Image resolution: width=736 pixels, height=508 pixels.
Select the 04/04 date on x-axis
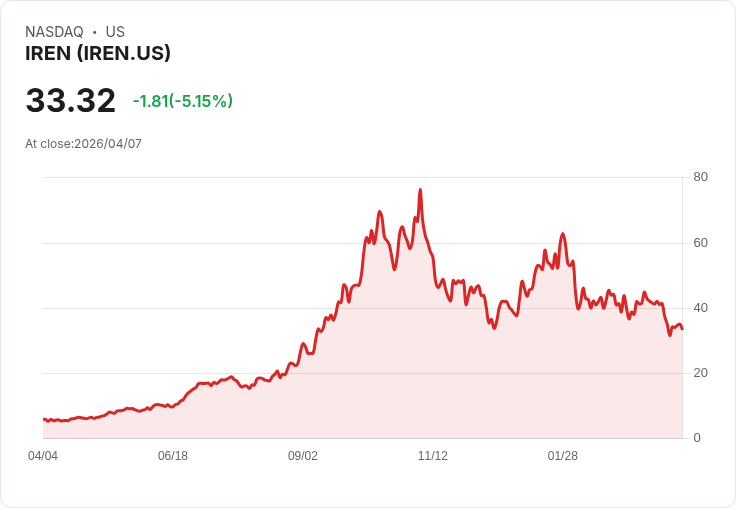[43, 456]
